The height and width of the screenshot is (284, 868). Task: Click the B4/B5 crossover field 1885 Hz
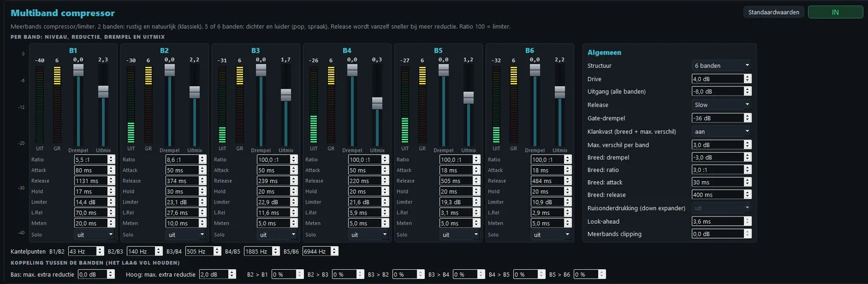262,252
